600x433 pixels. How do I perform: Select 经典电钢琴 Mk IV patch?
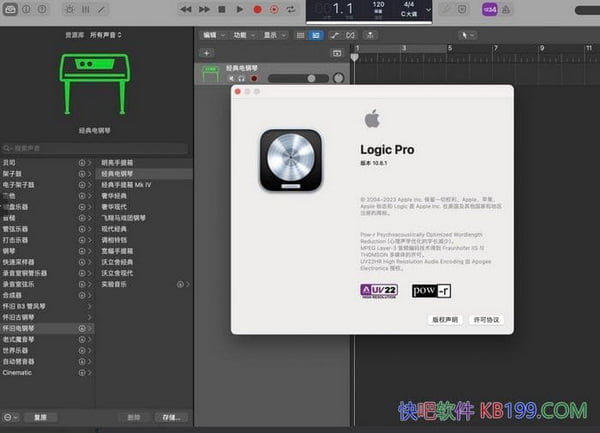tap(127, 185)
